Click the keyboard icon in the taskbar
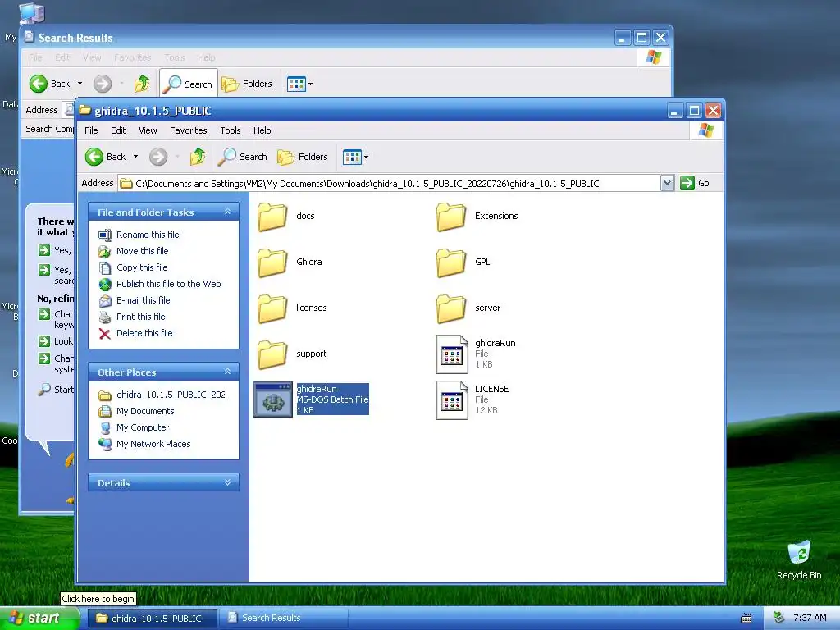 click(746, 619)
